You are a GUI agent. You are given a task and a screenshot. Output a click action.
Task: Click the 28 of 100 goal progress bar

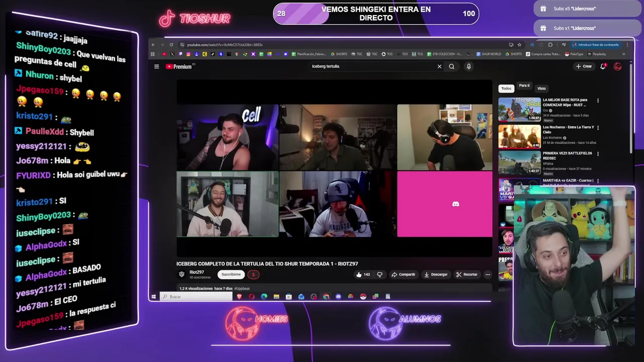pyautogui.click(x=376, y=14)
